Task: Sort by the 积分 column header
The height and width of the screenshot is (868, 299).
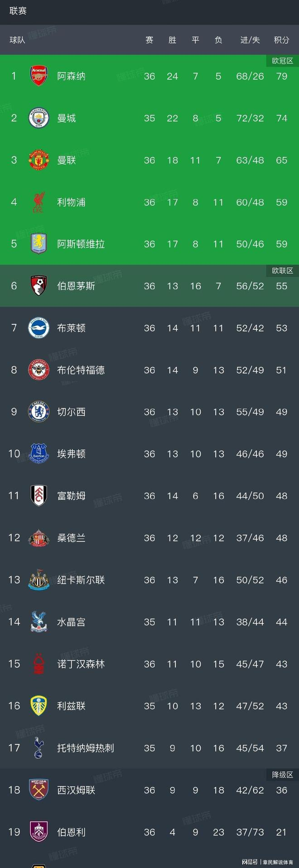Action: [x=281, y=40]
